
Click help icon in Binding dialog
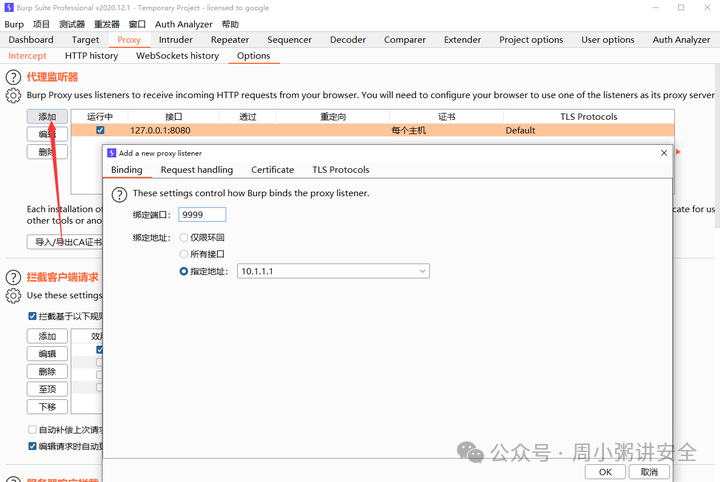point(119,194)
